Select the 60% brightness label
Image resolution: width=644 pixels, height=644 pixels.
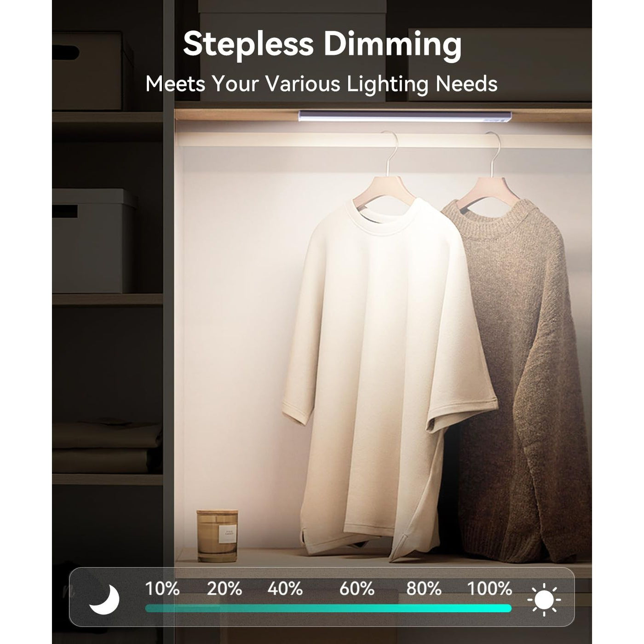pos(357,588)
